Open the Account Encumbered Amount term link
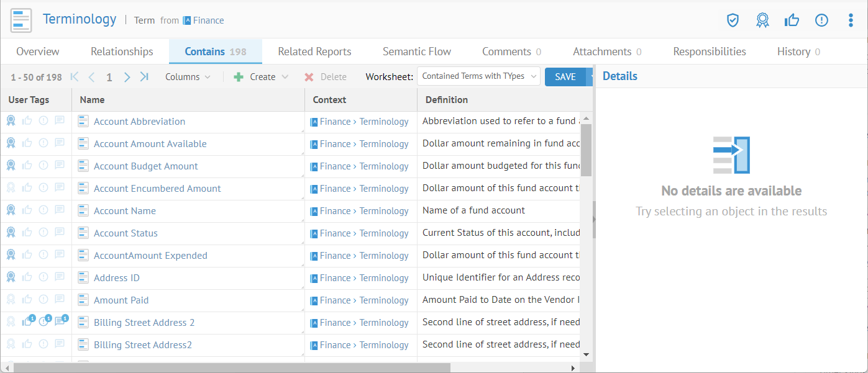868x373 pixels. tap(157, 189)
